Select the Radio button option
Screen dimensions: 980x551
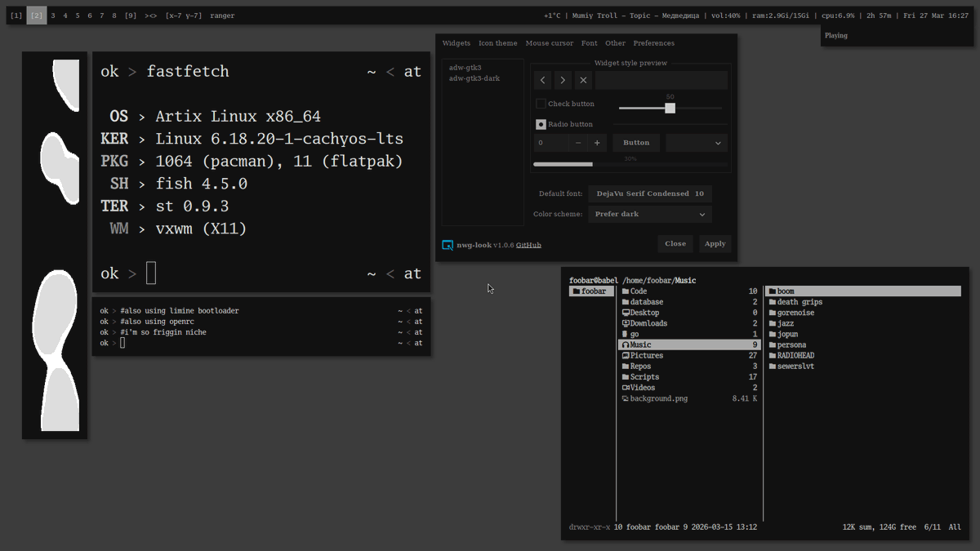pos(541,124)
